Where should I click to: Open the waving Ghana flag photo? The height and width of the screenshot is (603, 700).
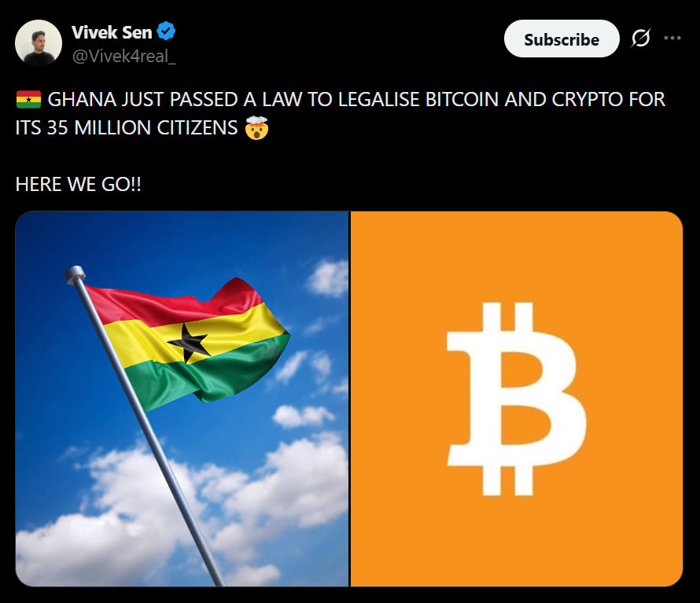click(182, 399)
